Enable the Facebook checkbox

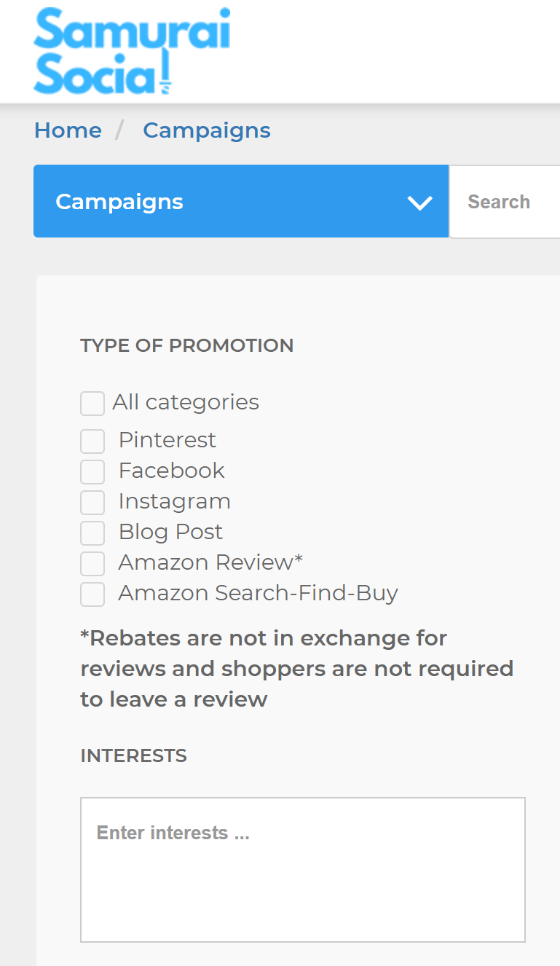click(92, 472)
